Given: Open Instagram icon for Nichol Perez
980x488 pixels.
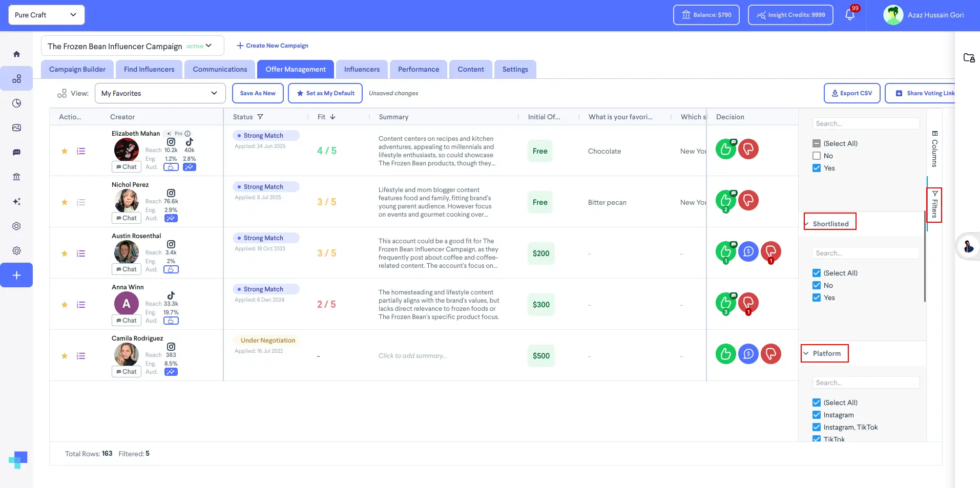Looking at the screenshot, I should click(171, 193).
